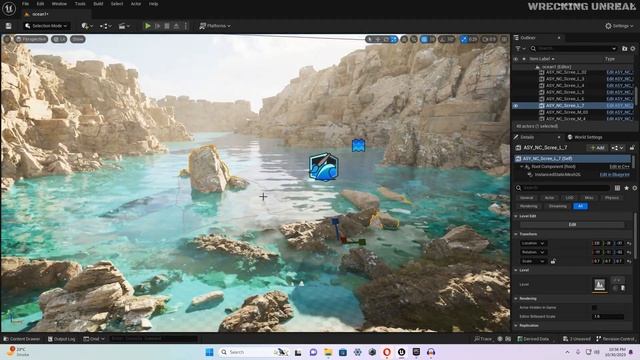This screenshot has height=360, width=640.
Task: Open the quick add content dropdown
Action: 87,26
